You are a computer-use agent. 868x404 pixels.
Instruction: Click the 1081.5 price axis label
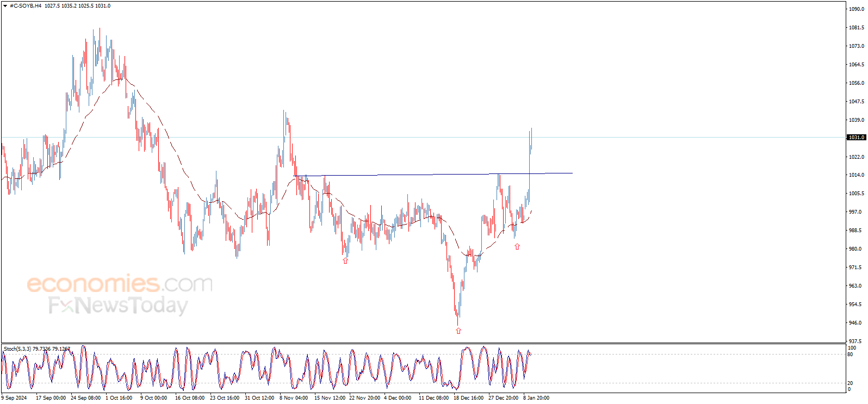(857, 28)
